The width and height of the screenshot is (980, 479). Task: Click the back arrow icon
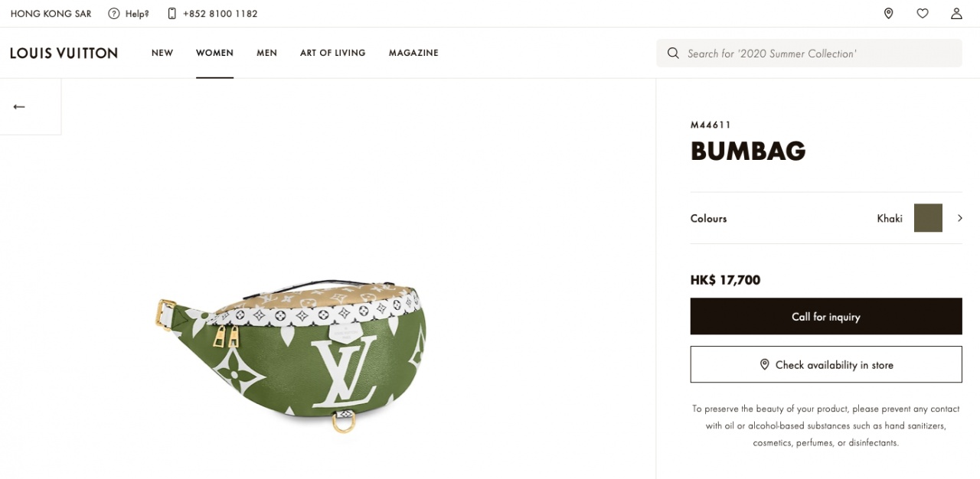tap(19, 106)
